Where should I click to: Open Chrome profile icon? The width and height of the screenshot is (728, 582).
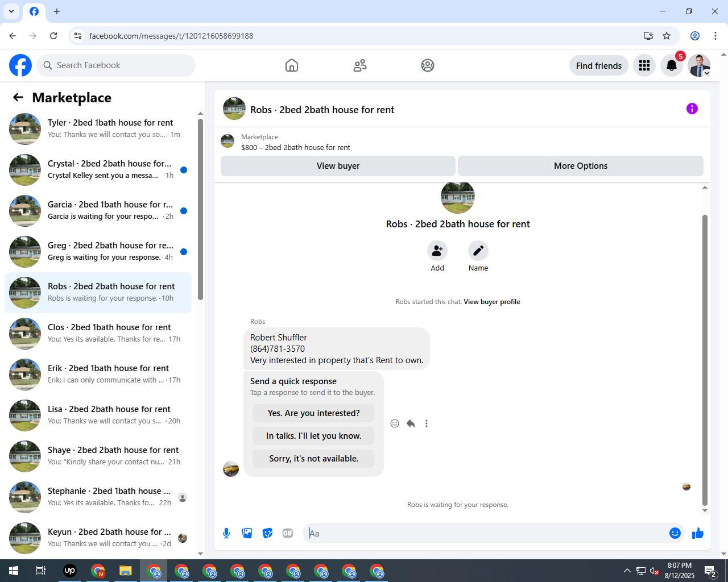tap(695, 36)
